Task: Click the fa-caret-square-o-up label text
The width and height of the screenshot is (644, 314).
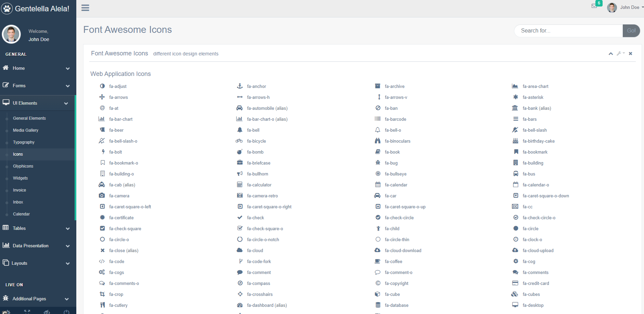Action: [x=405, y=207]
